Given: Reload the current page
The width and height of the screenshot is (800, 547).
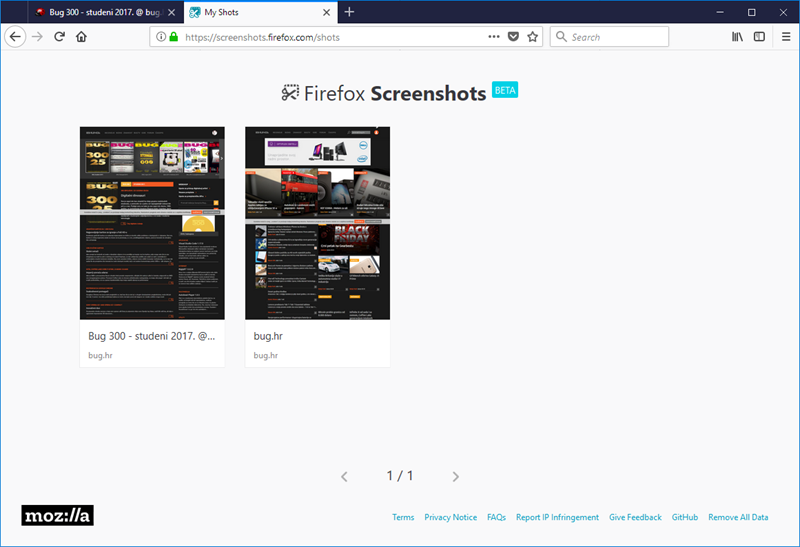Looking at the screenshot, I should 60,37.
